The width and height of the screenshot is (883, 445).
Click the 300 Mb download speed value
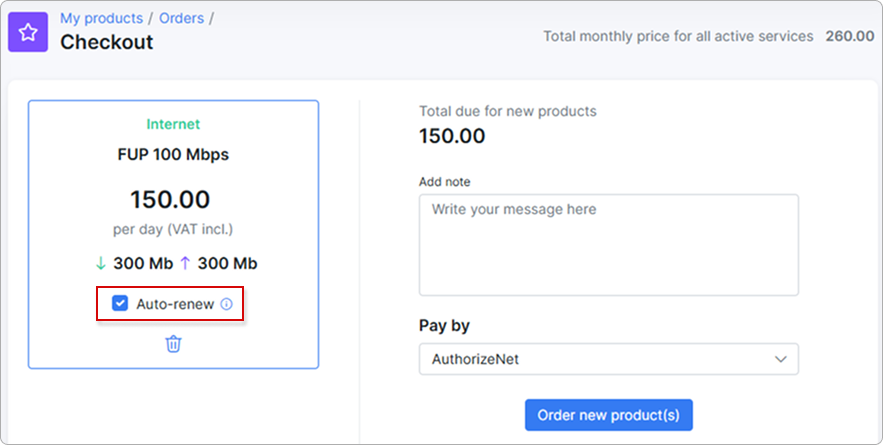[x=143, y=263]
